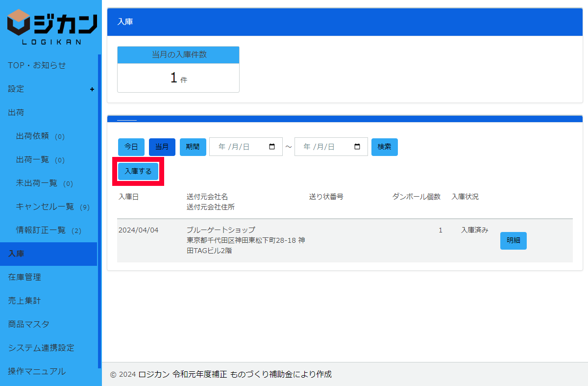This screenshot has width=588, height=386.
Task: Click the Logikan logo
Action: [51, 27]
